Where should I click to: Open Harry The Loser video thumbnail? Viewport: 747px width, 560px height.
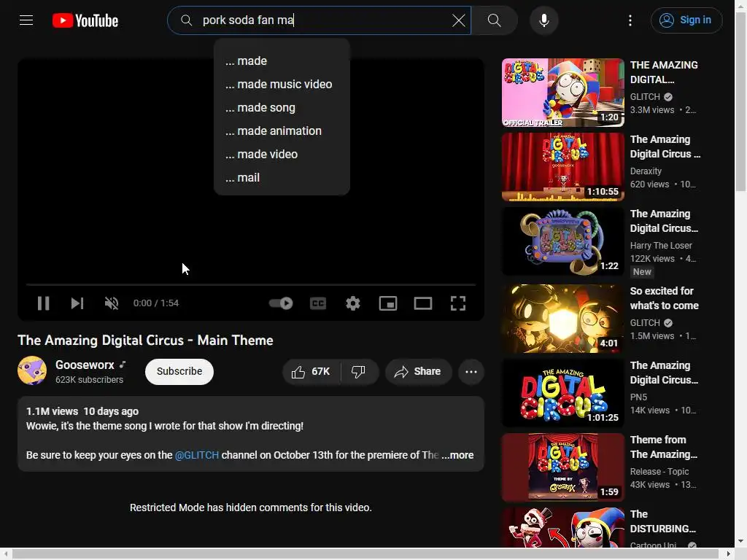(x=562, y=241)
